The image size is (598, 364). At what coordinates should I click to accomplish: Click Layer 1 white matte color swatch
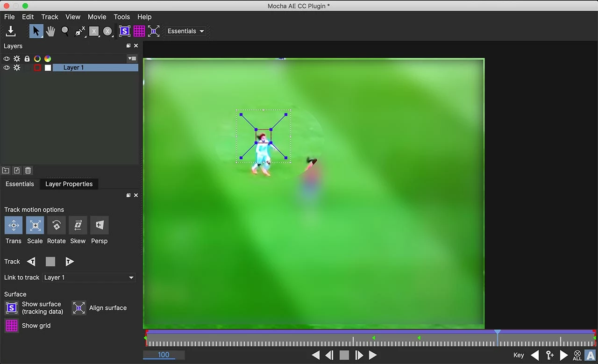coord(48,68)
